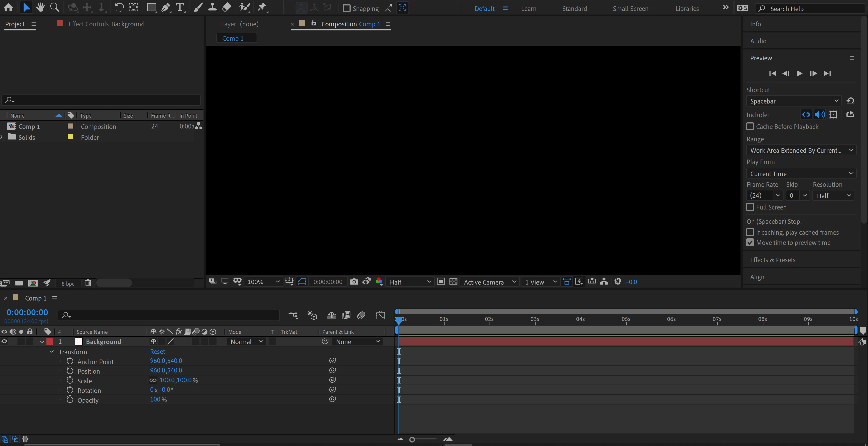Select the Pen tool in toolbar
The width and height of the screenshot is (868, 446).
point(165,7)
